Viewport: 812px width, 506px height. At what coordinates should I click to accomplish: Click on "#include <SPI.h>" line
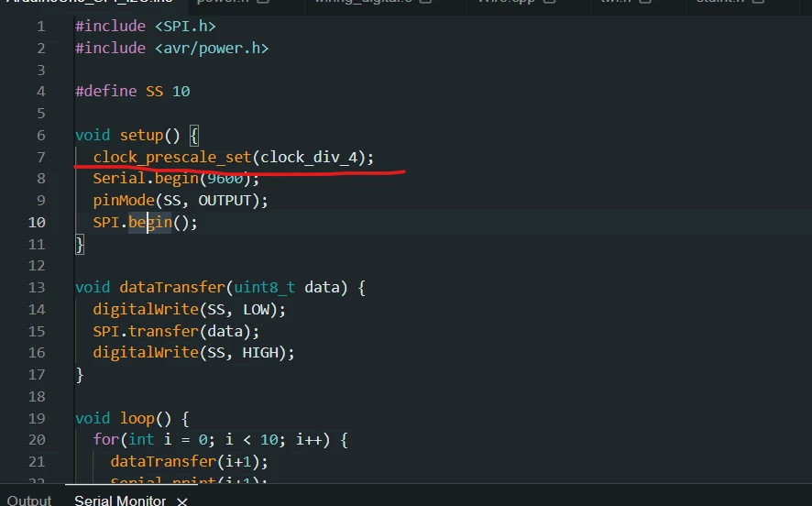tap(146, 26)
